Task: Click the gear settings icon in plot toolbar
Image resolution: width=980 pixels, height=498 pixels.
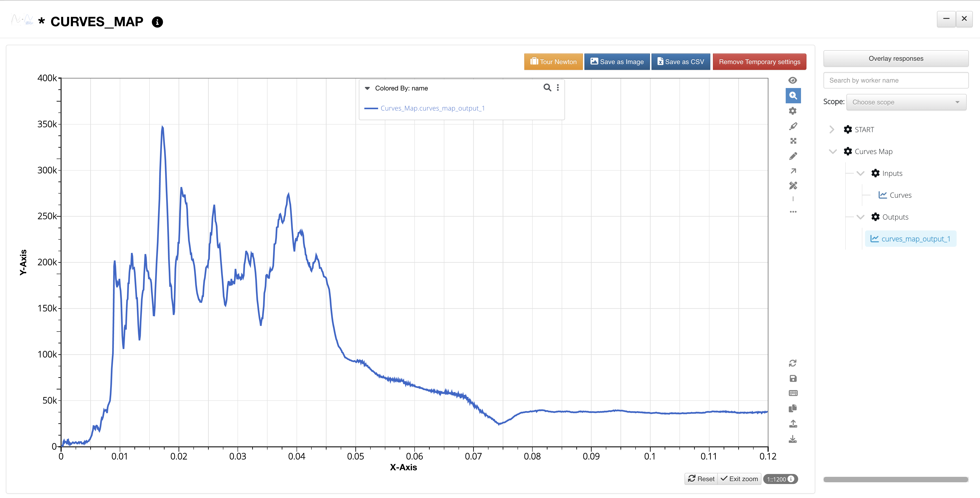Action: tap(793, 111)
